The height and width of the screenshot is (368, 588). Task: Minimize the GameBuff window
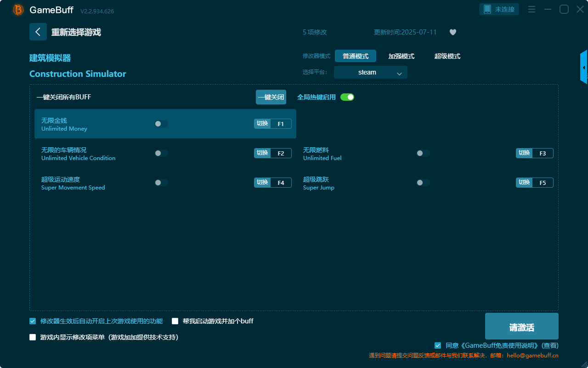pyautogui.click(x=548, y=9)
